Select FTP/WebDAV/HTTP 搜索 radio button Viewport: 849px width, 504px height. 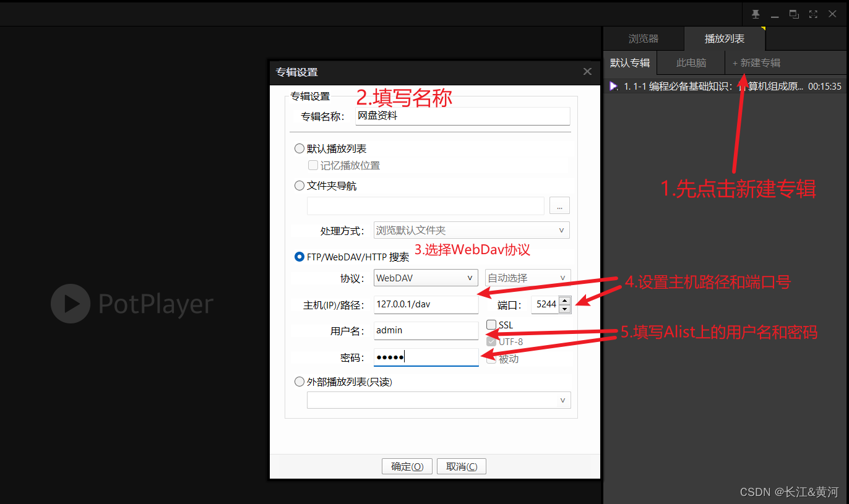pyautogui.click(x=300, y=257)
